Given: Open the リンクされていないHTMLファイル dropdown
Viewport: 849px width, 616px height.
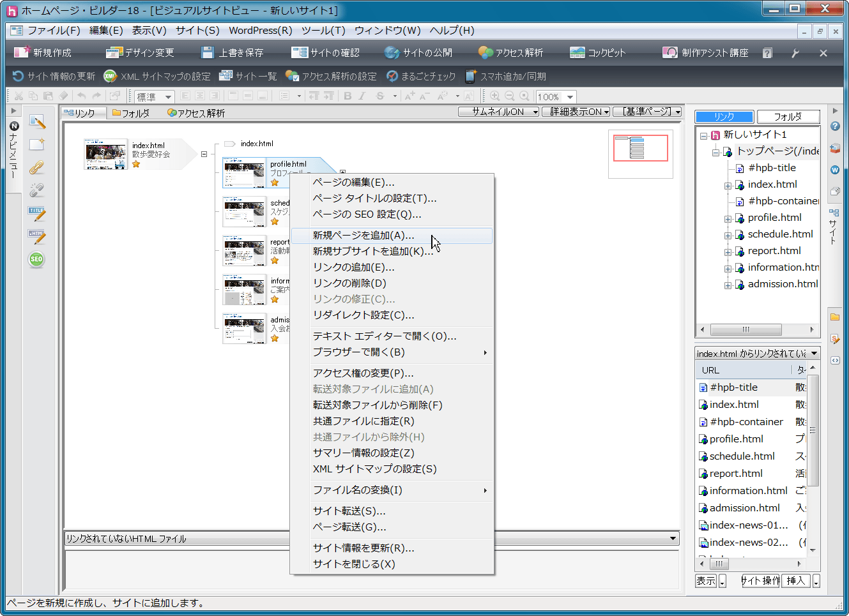Looking at the screenshot, I should [372, 539].
